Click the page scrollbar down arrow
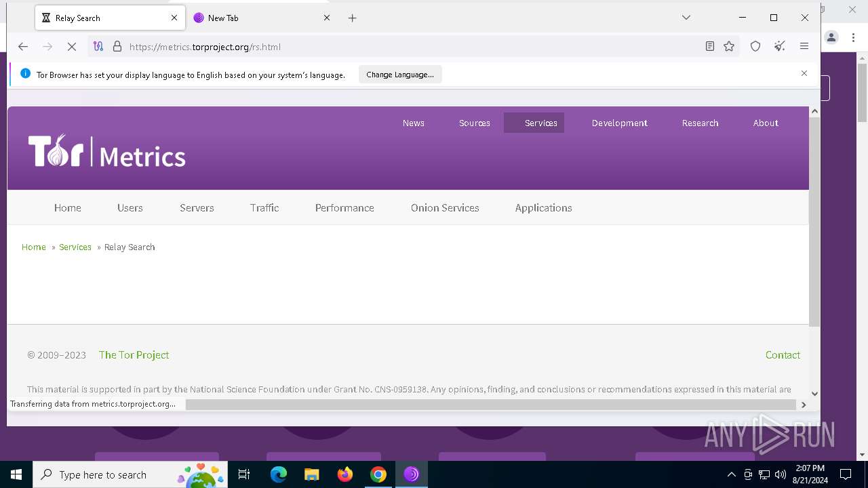 [815, 394]
